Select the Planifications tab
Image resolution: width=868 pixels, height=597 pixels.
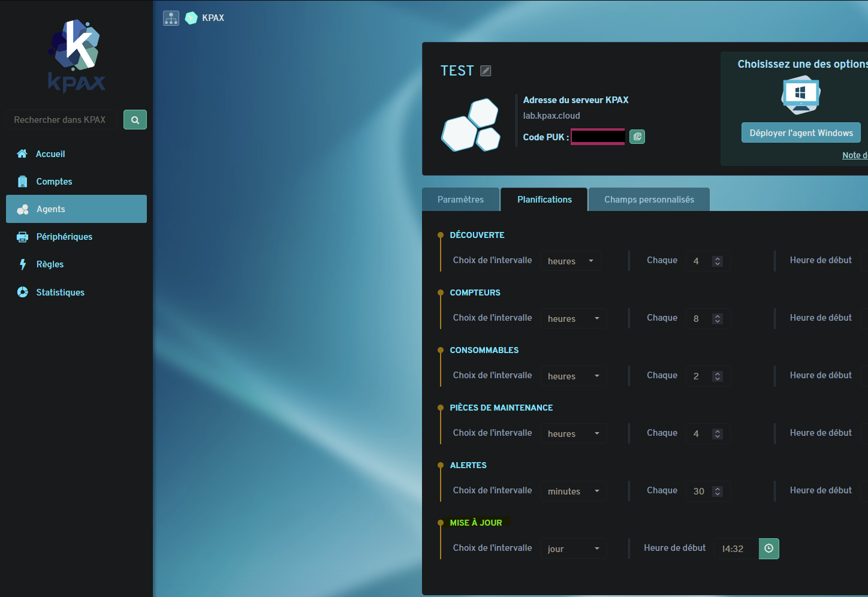[544, 200]
